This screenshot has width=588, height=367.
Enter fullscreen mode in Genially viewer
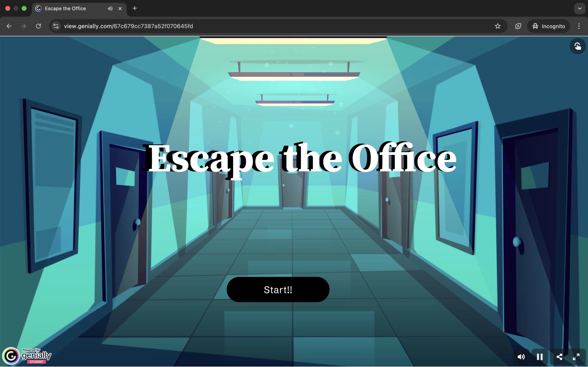tap(576, 356)
